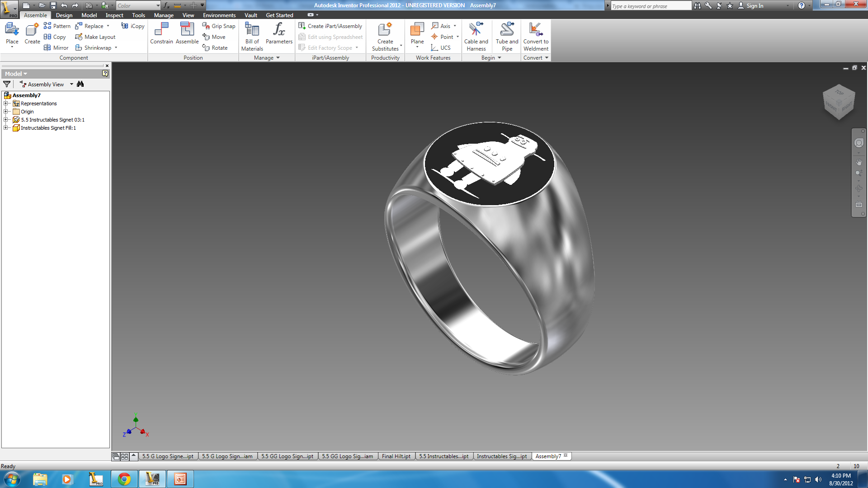Click the Pan hand tool in navigation bar
Viewport: 868px width, 488px height.
tap(859, 162)
